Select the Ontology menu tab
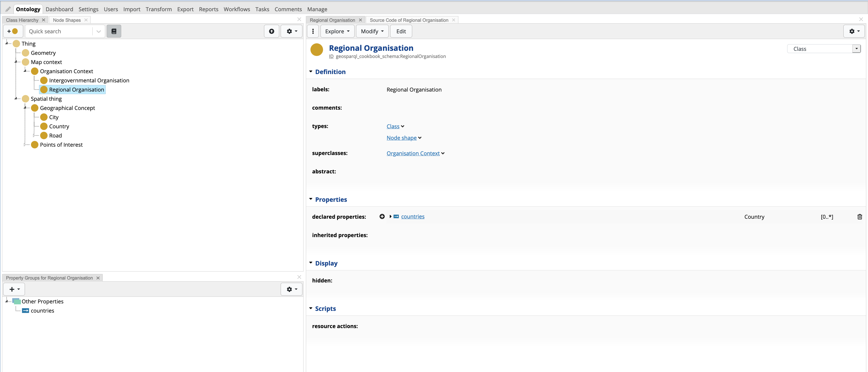 point(28,9)
